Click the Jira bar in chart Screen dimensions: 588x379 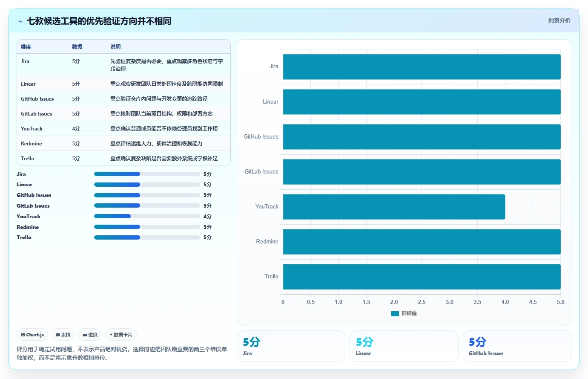(422, 67)
